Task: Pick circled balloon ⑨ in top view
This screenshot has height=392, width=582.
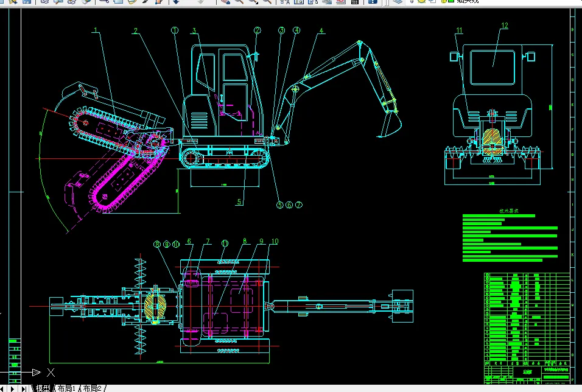Action: point(167,244)
